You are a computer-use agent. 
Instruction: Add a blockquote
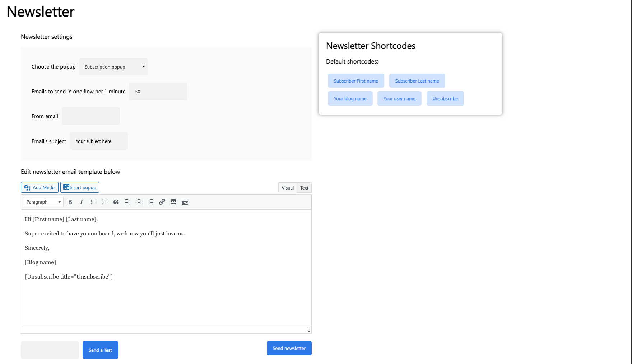tap(116, 202)
